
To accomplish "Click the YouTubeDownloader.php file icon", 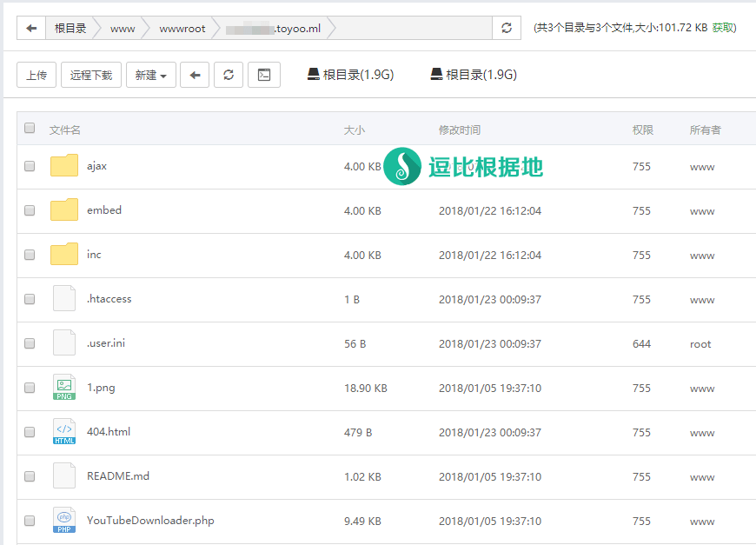I will coord(64,521).
